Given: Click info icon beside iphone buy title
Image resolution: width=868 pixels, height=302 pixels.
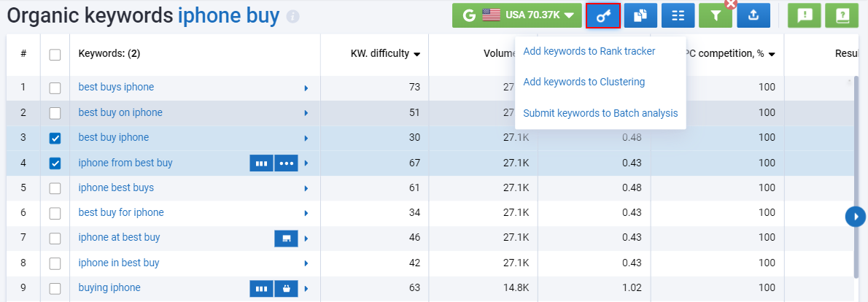Looking at the screenshot, I should [x=292, y=18].
